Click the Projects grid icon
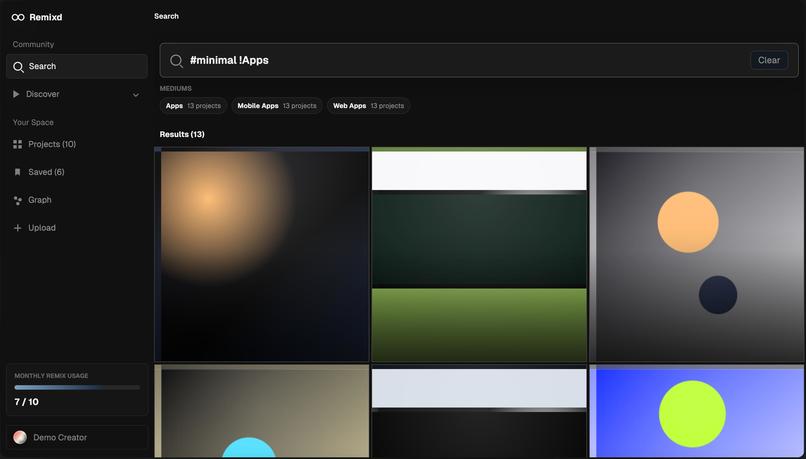The image size is (806, 459). pyautogui.click(x=17, y=144)
